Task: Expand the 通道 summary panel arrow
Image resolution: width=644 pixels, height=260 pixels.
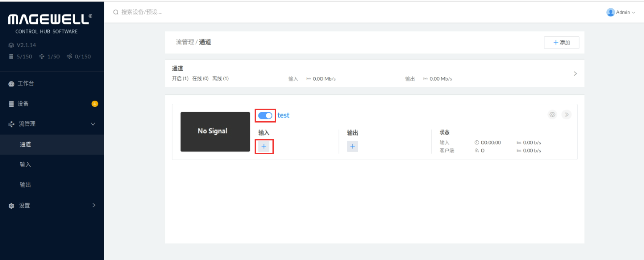Action: point(575,74)
